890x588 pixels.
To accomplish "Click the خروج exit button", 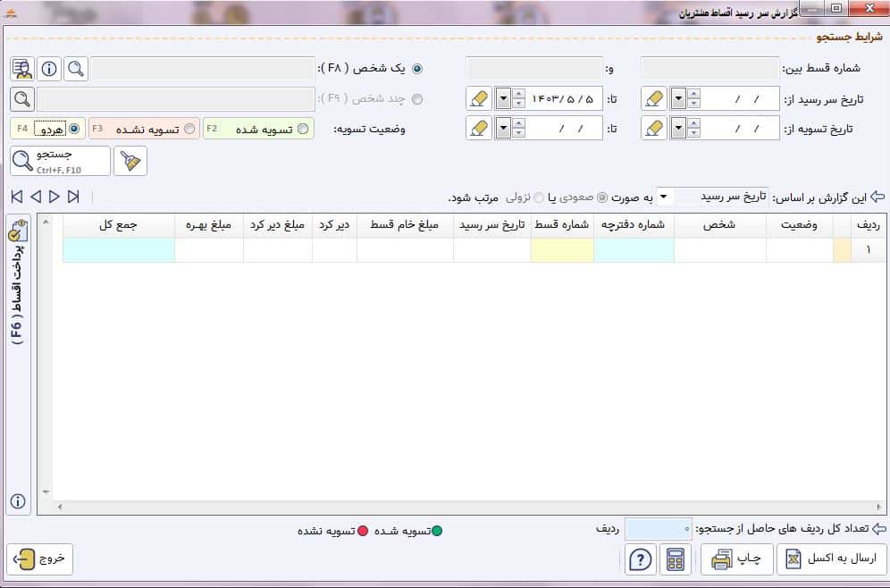I will (x=40, y=559).
